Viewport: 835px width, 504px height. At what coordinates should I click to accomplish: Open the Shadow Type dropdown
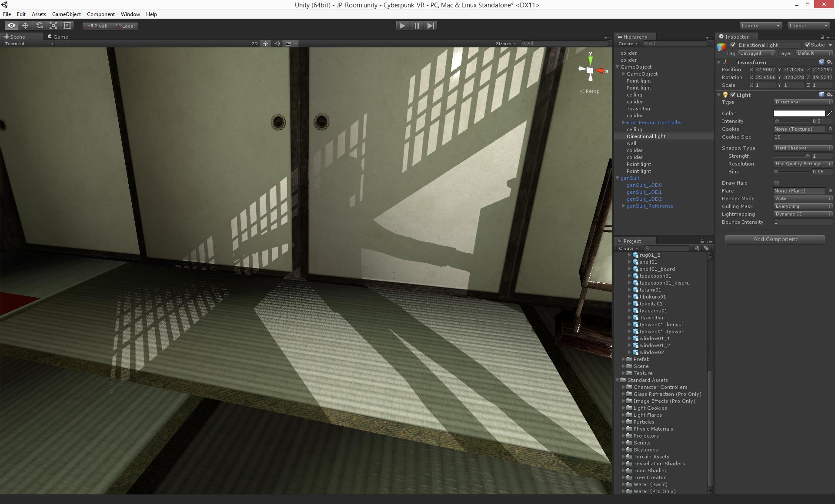tap(803, 148)
